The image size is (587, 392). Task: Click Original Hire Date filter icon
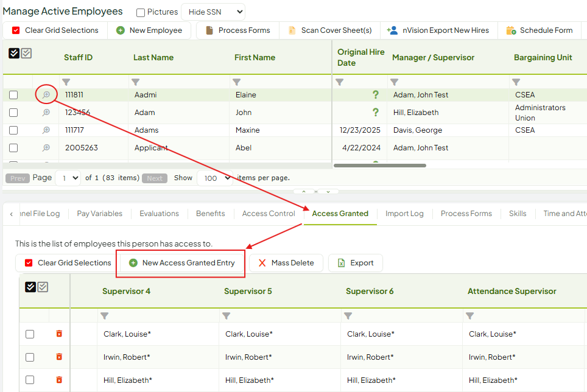pos(340,82)
